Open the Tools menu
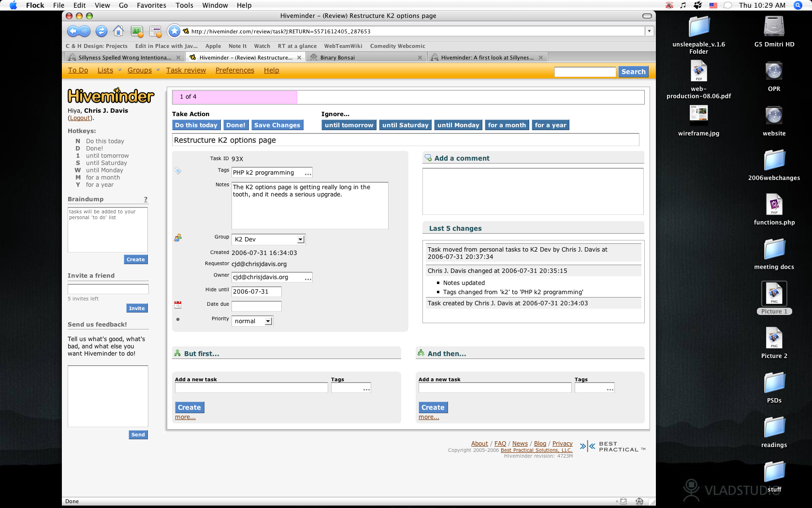This screenshot has height=508, width=812. (184, 5)
